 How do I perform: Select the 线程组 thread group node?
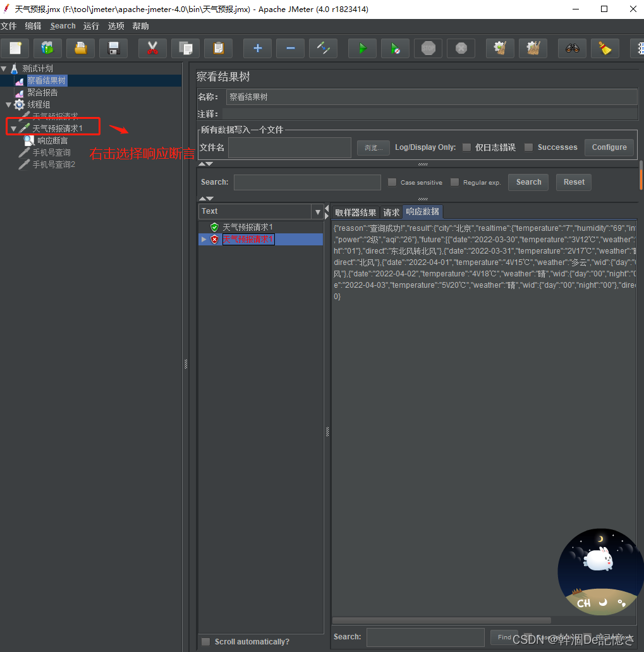[39, 104]
